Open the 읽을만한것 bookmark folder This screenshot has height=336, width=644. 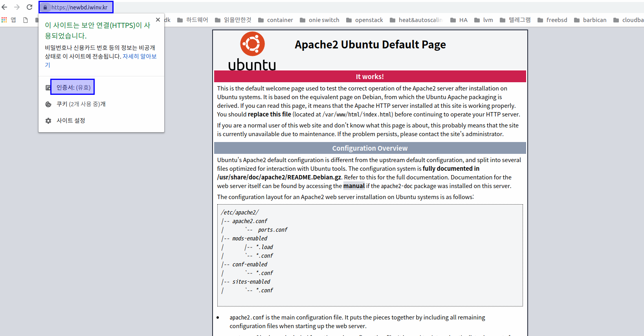click(233, 20)
